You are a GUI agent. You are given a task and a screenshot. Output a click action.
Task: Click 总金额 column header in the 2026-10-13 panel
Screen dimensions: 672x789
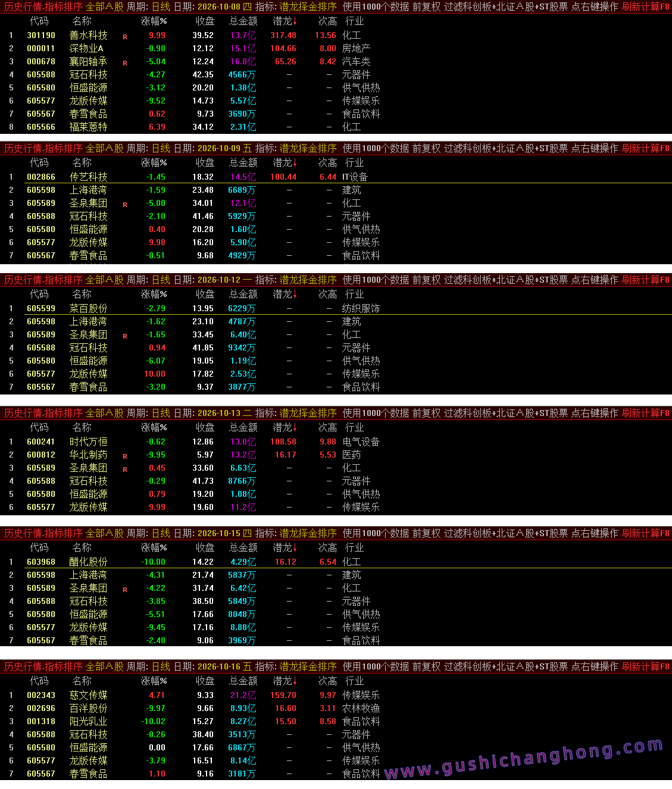(243, 427)
